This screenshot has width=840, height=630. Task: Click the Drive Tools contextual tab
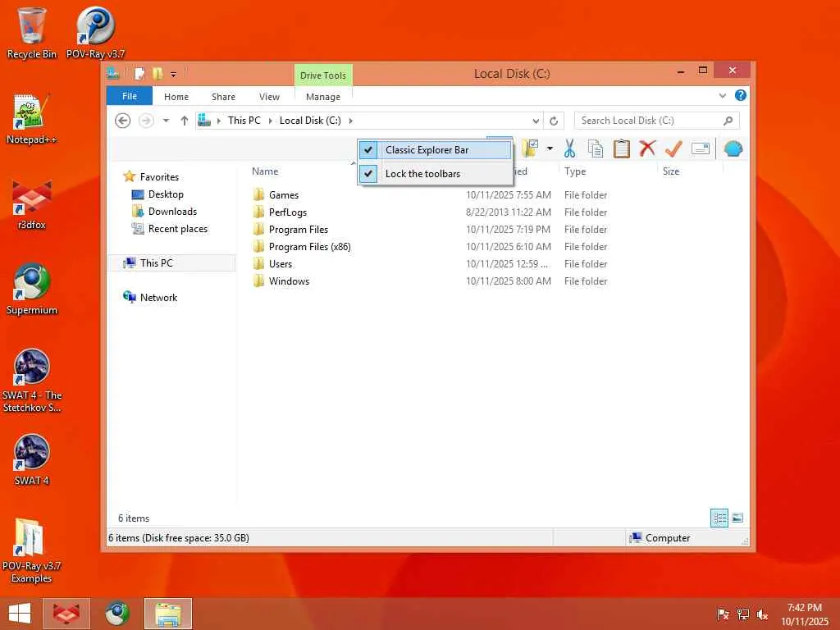click(323, 75)
